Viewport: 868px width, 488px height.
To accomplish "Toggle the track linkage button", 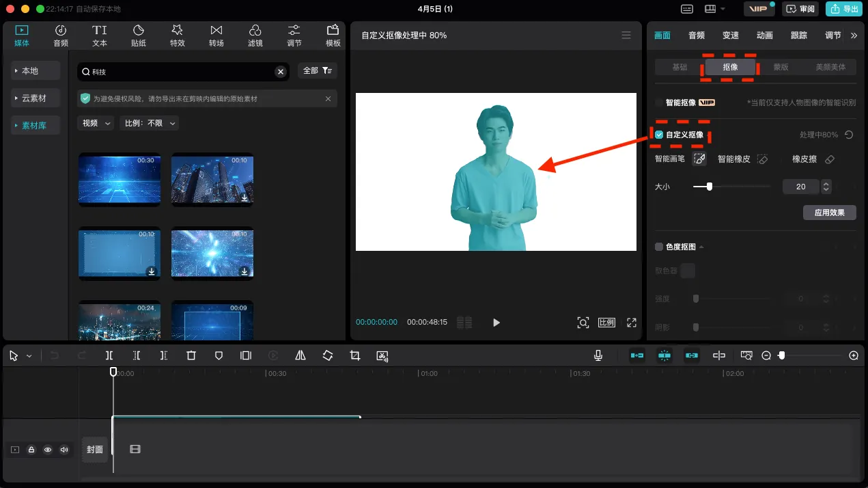I will [x=692, y=355].
